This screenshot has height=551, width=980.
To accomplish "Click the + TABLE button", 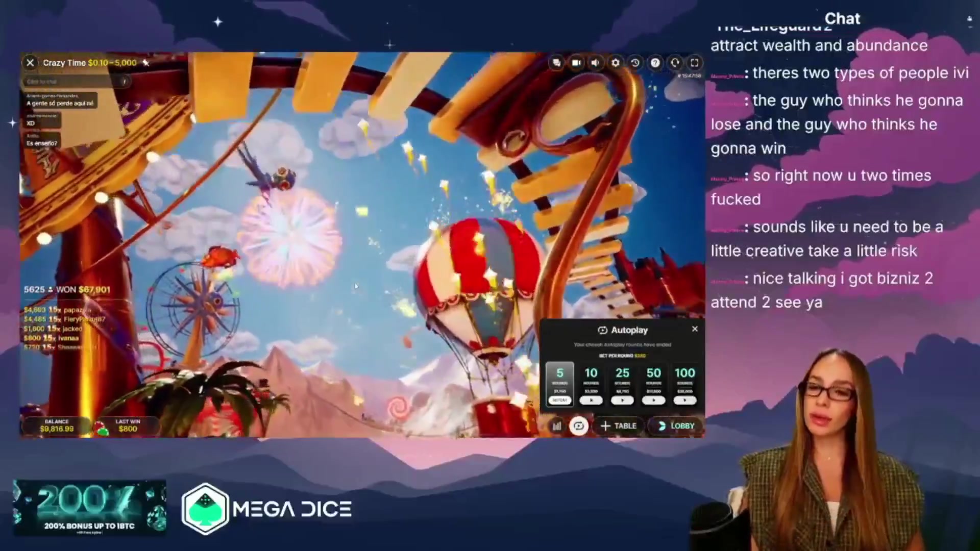I will (619, 426).
